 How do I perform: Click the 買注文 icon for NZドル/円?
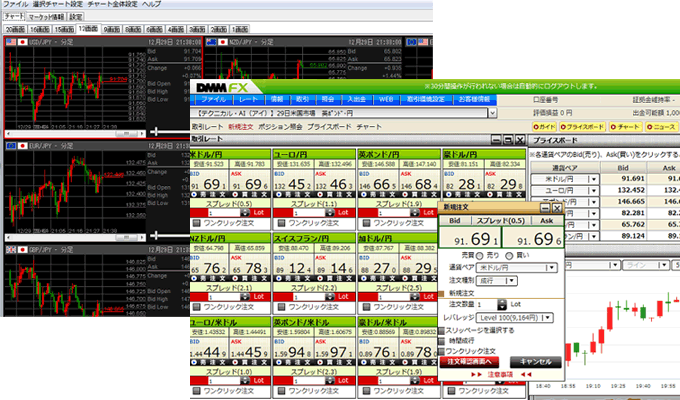point(236,279)
